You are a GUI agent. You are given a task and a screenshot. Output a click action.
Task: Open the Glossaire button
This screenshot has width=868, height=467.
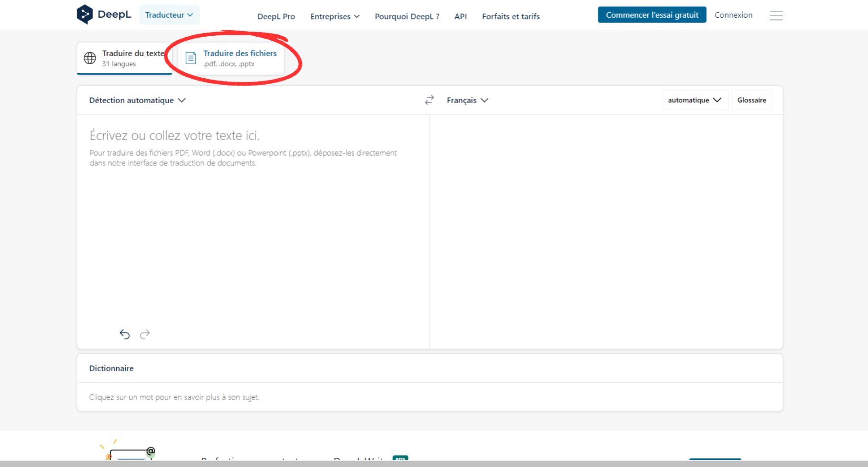tap(752, 100)
